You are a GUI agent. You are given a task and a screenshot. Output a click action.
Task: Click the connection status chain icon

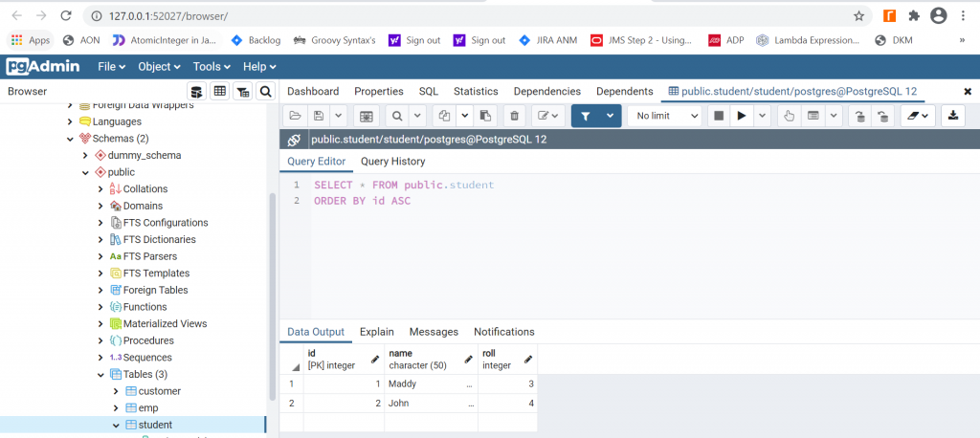pos(294,140)
